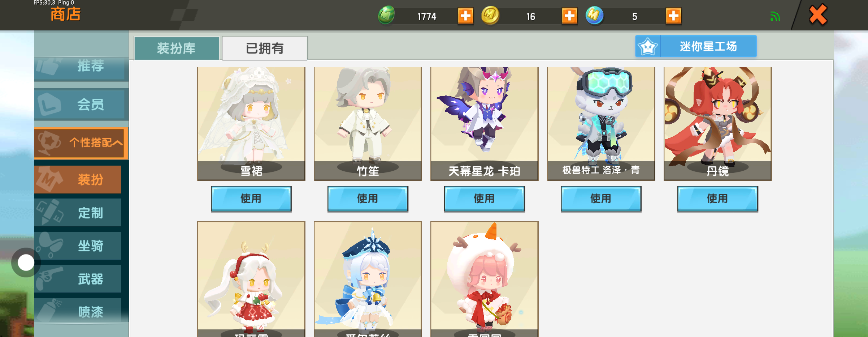Open the 迷你星工场 star workshop
868x337 pixels.
point(696,46)
